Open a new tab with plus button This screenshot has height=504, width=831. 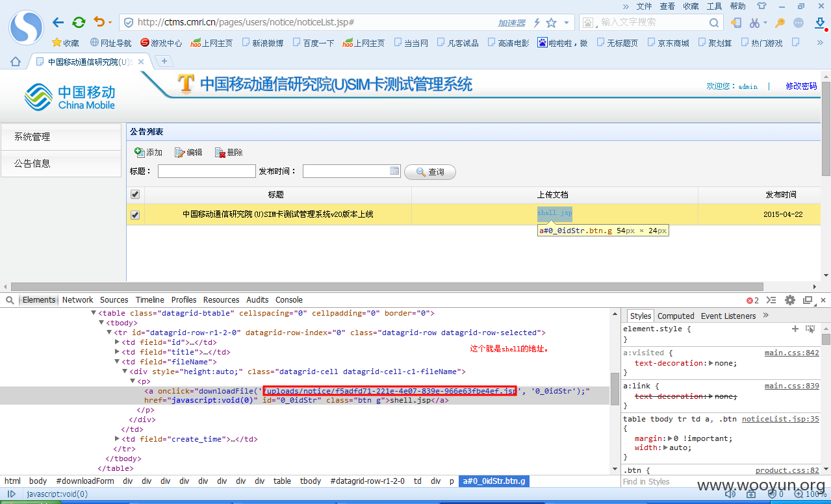point(164,61)
